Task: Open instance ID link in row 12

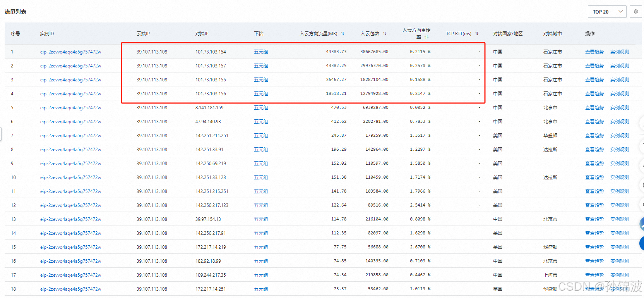Action: pyautogui.click(x=70, y=205)
